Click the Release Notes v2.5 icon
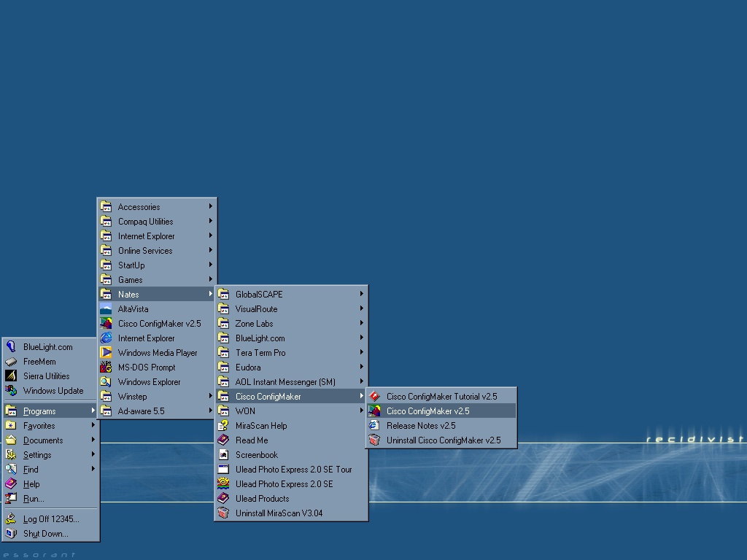 (x=374, y=426)
